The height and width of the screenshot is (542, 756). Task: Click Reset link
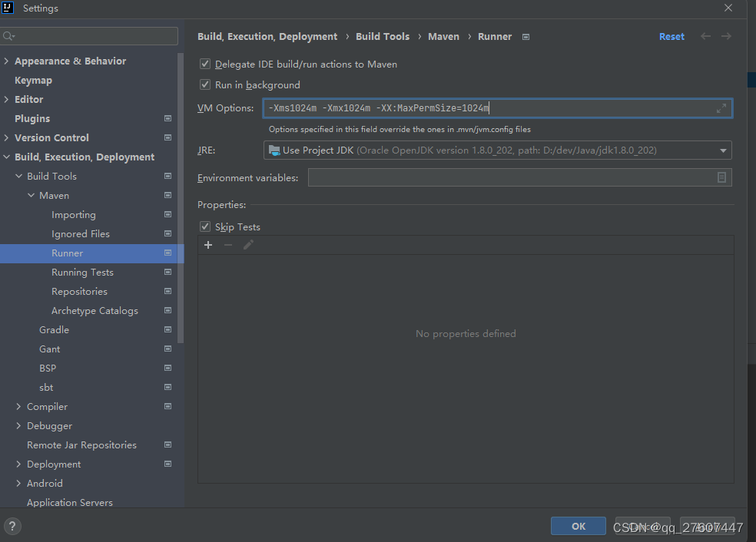[671, 37]
